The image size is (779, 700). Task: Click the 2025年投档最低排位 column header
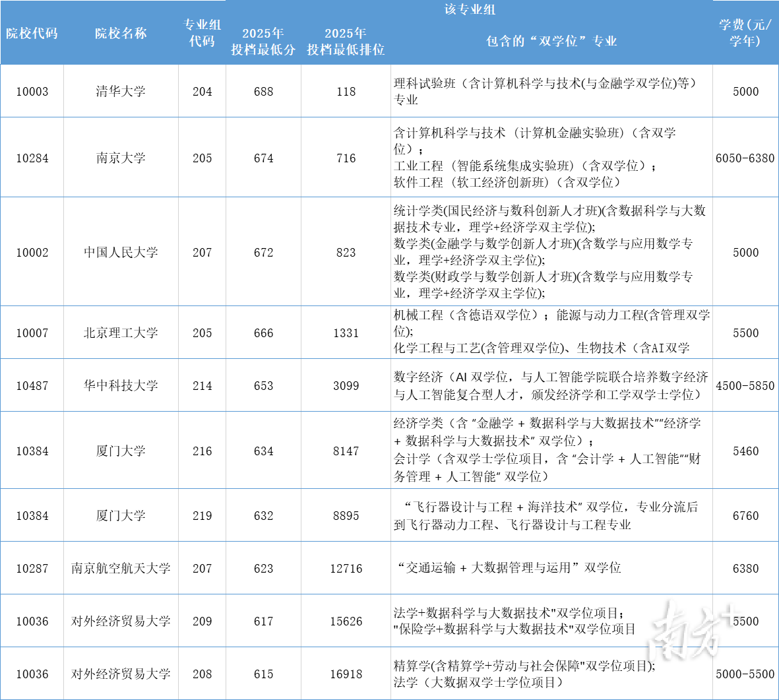(346, 41)
